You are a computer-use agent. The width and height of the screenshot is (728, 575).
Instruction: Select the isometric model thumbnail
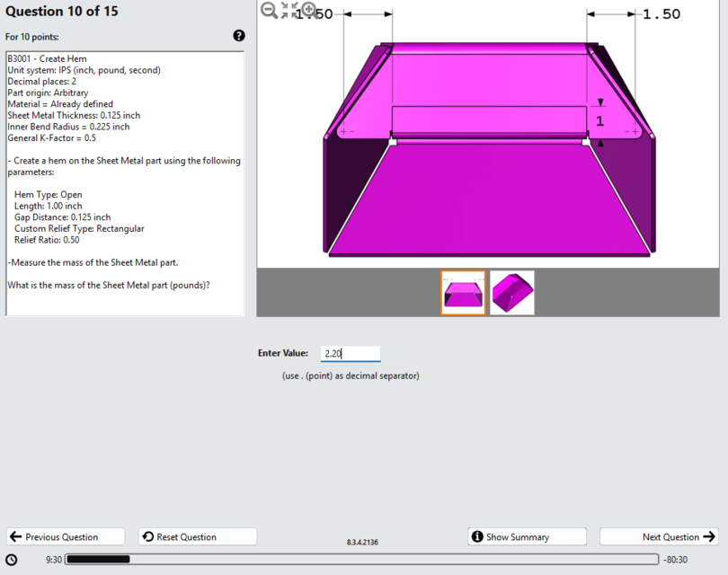pyautogui.click(x=511, y=293)
